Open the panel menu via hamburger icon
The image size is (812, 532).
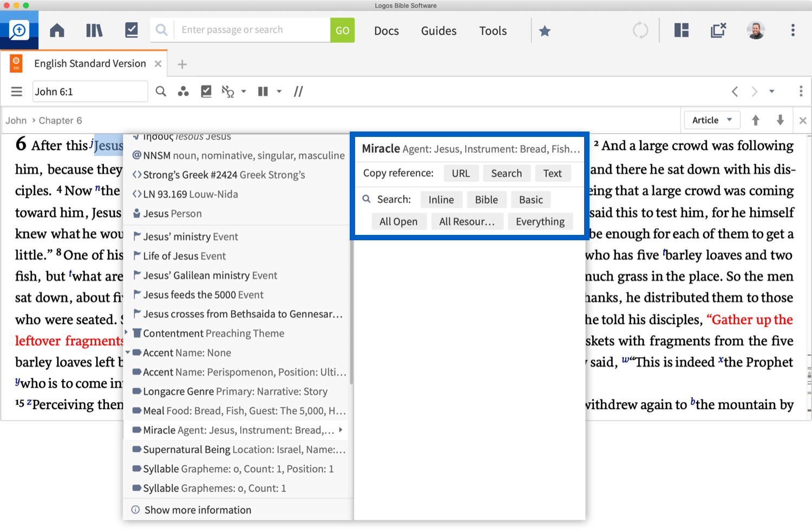(17, 91)
